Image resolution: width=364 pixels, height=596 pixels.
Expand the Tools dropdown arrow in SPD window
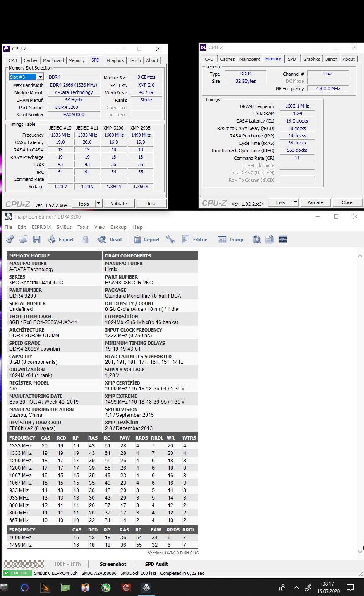coord(98,204)
